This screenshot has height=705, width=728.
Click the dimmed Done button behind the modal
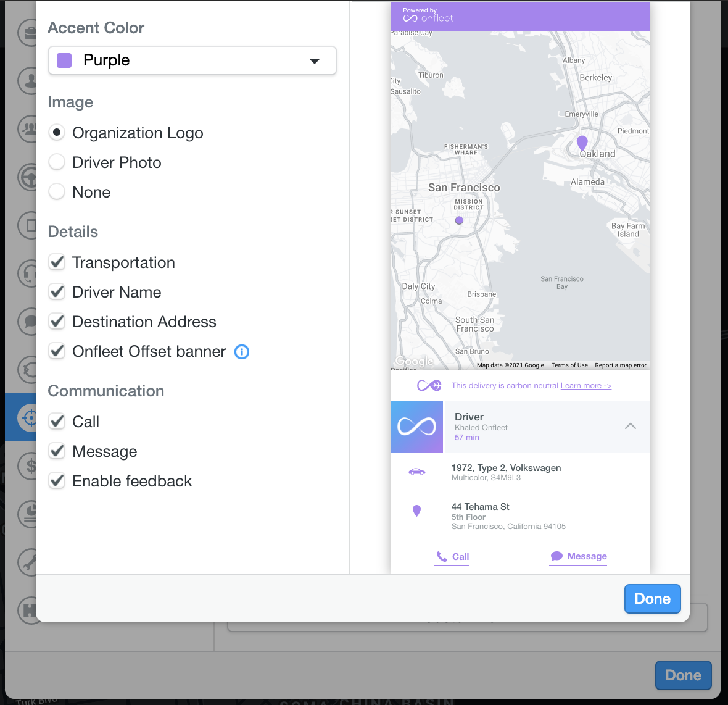coord(684,675)
